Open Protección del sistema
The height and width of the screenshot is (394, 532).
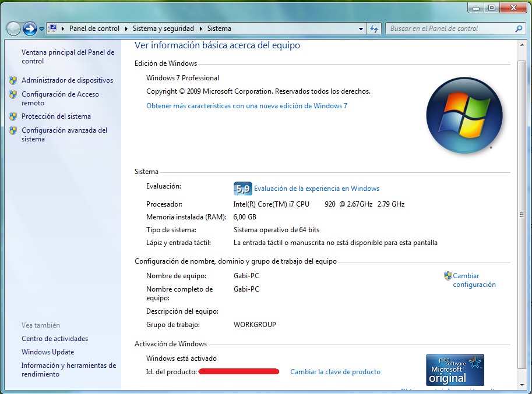coord(56,116)
